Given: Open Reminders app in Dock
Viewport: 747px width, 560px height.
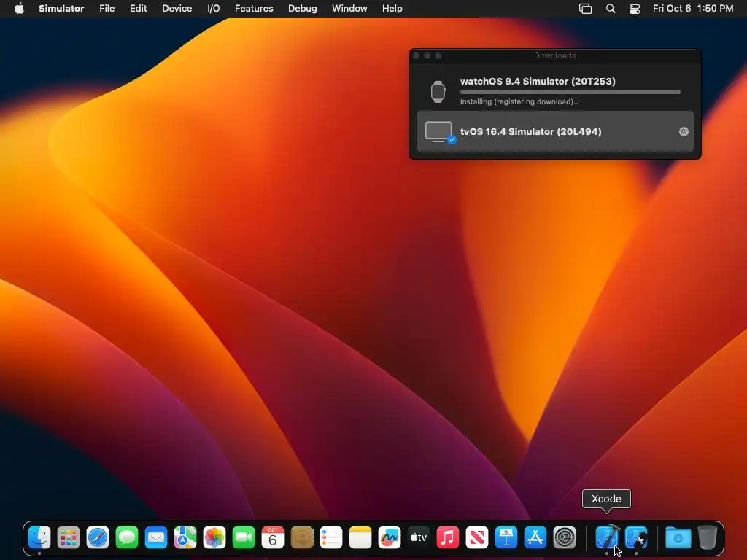Looking at the screenshot, I should click(x=331, y=537).
